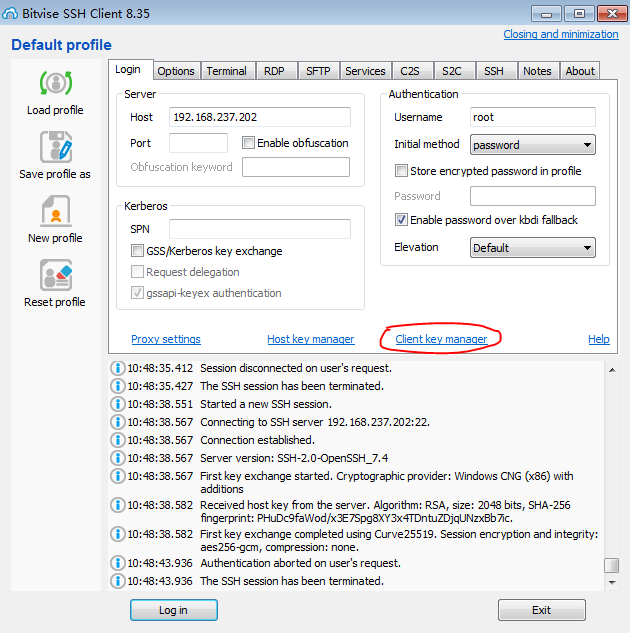The image size is (630, 633).
Task: Open Client key manager link
Action: coord(441,339)
